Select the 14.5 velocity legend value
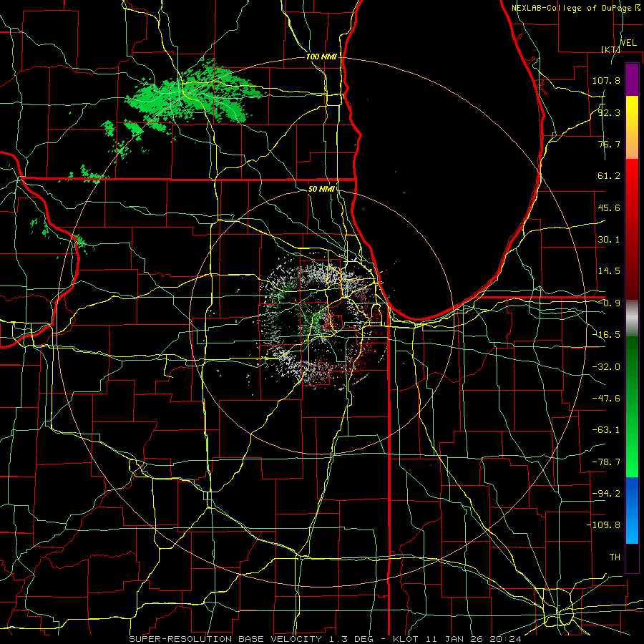Viewport: 644px width, 644px height. coord(609,271)
